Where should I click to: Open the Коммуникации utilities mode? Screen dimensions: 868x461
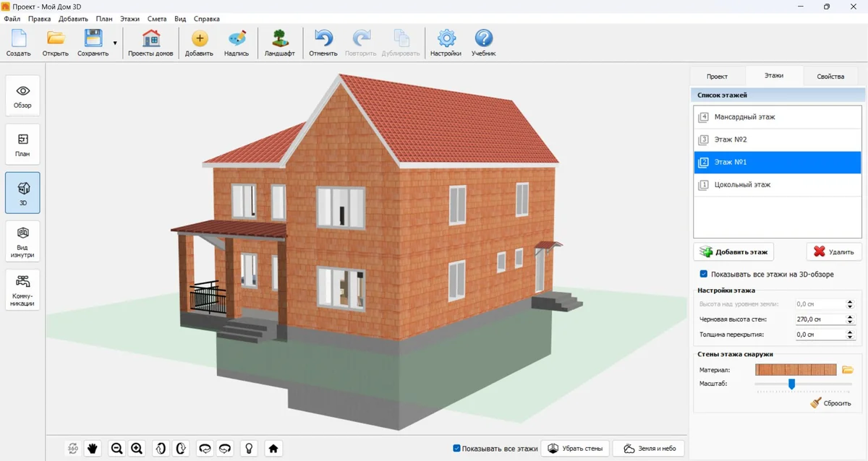[x=22, y=290]
